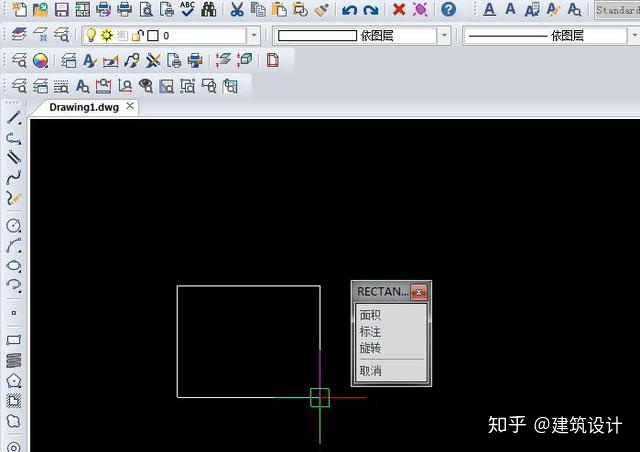
Task: Select the Rectangle tool
Action: point(14,340)
